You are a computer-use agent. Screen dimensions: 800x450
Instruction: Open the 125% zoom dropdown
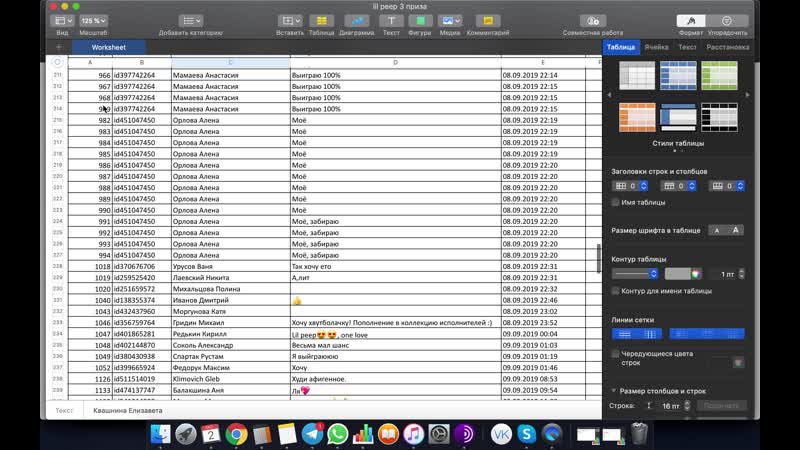click(x=93, y=21)
